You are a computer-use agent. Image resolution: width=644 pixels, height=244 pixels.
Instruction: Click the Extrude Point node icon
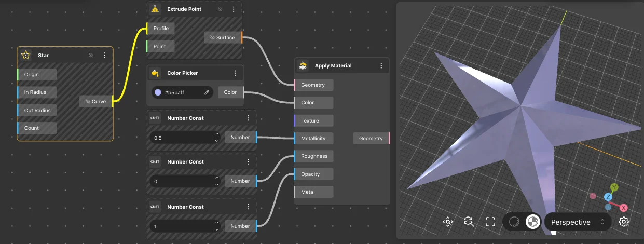[155, 9]
